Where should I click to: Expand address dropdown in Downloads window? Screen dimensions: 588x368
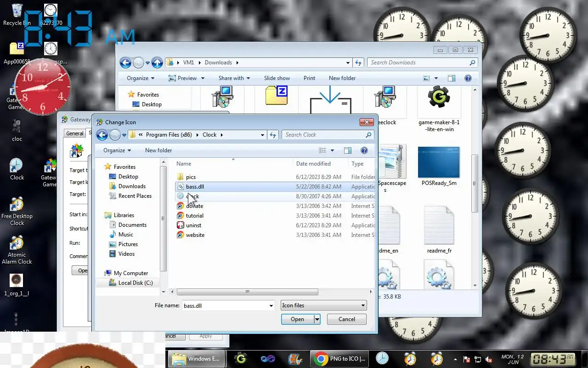pos(348,63)
